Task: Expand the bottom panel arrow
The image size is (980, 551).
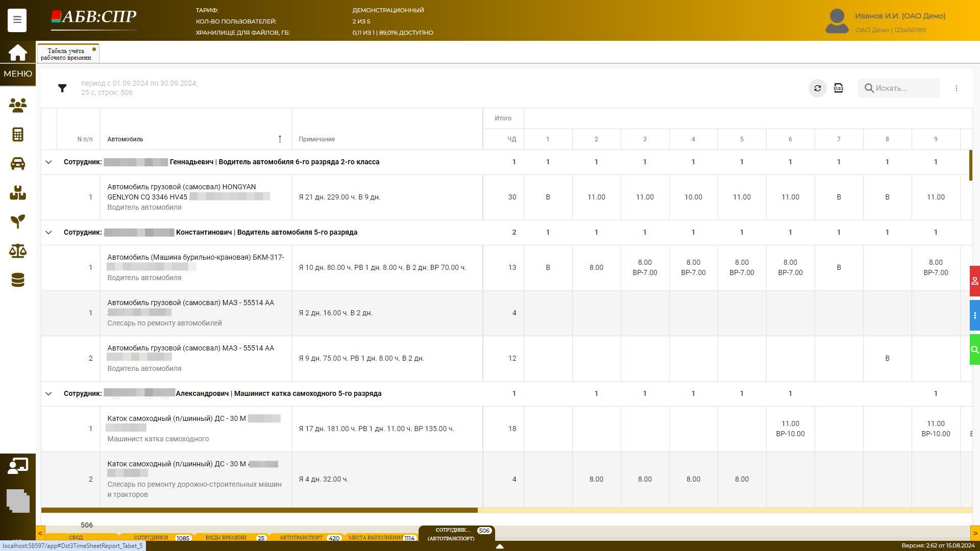Action: (x=500, y=546)
